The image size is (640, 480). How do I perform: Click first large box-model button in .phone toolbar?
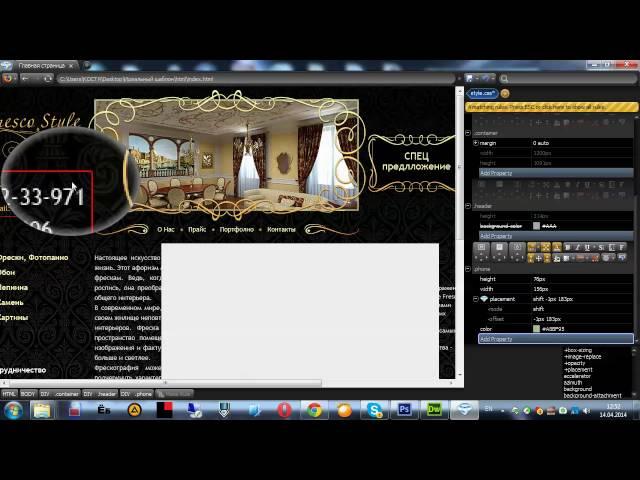pyautogui.click(x=482, y=252)
